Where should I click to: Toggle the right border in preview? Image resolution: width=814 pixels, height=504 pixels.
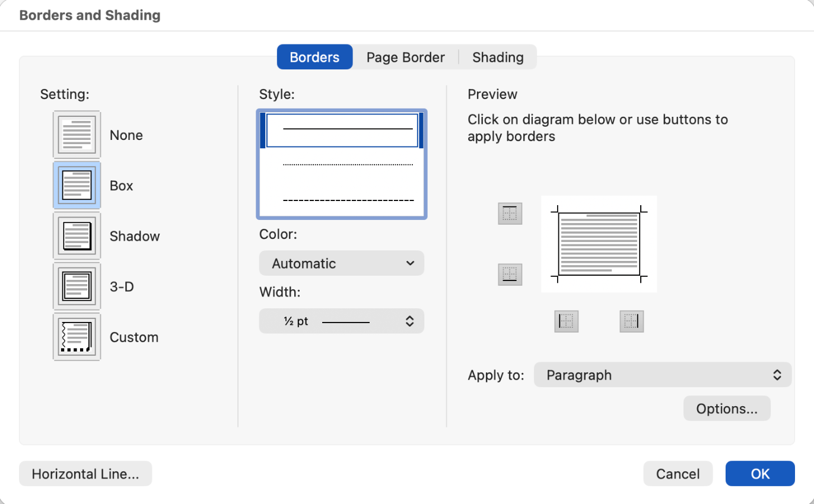pos(631,321)
